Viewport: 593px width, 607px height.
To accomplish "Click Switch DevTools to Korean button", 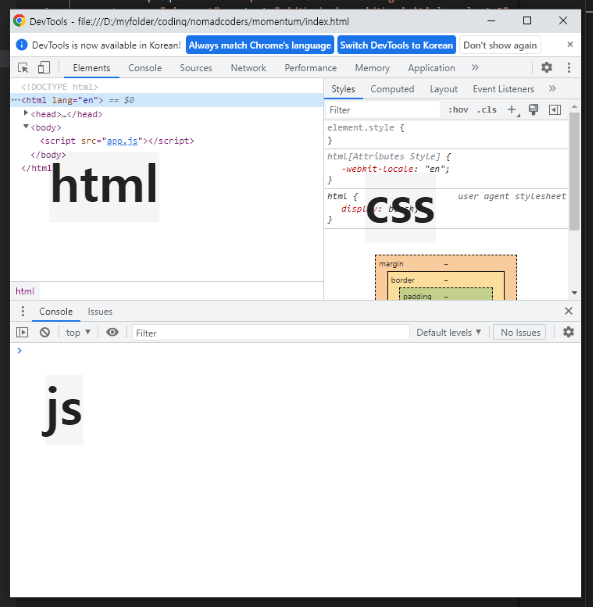I will tap(396, 45).
